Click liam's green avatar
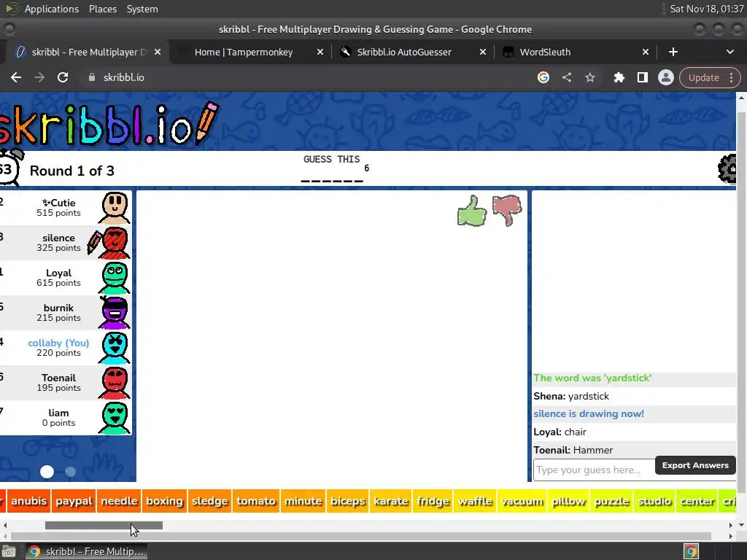Screen dimensions: 747x560 115,418
